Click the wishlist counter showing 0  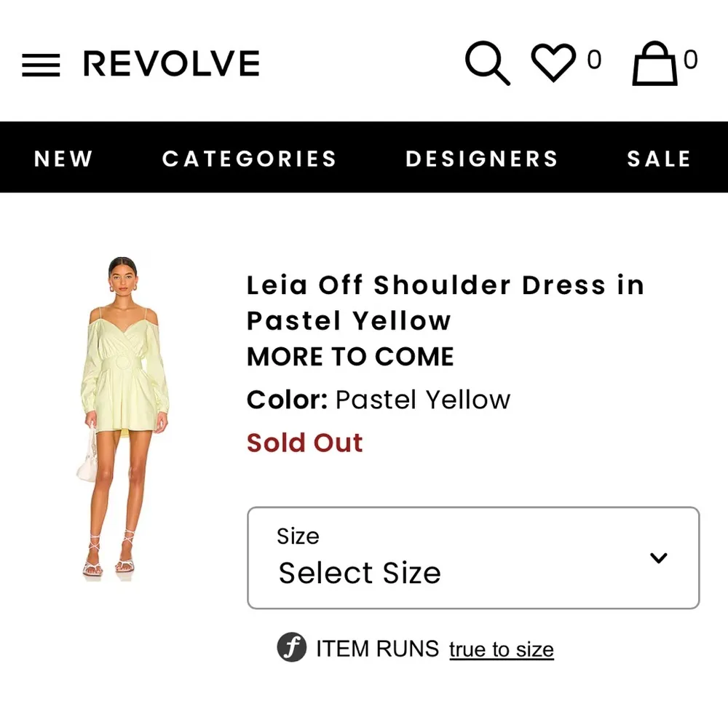[x=594, y=61]
